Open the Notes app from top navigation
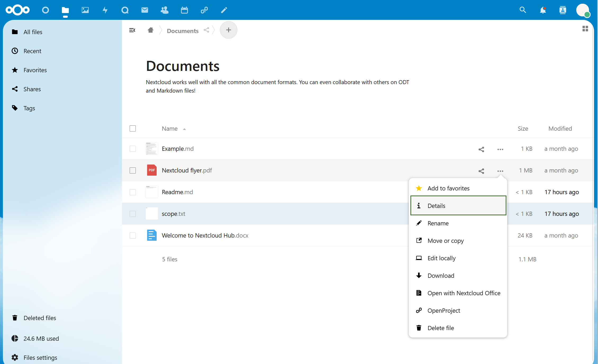598x364 pixels. 223,10
